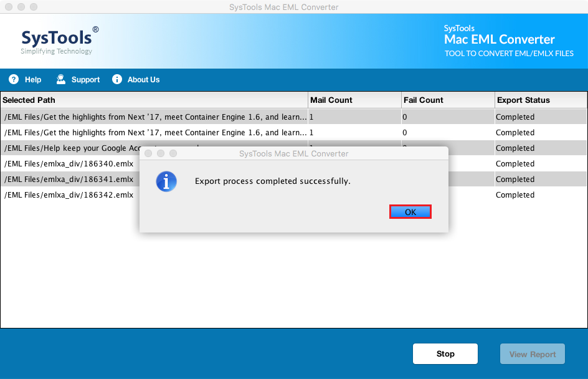Click the Selected Path column header
588x379 pixels.
point(154,100)
